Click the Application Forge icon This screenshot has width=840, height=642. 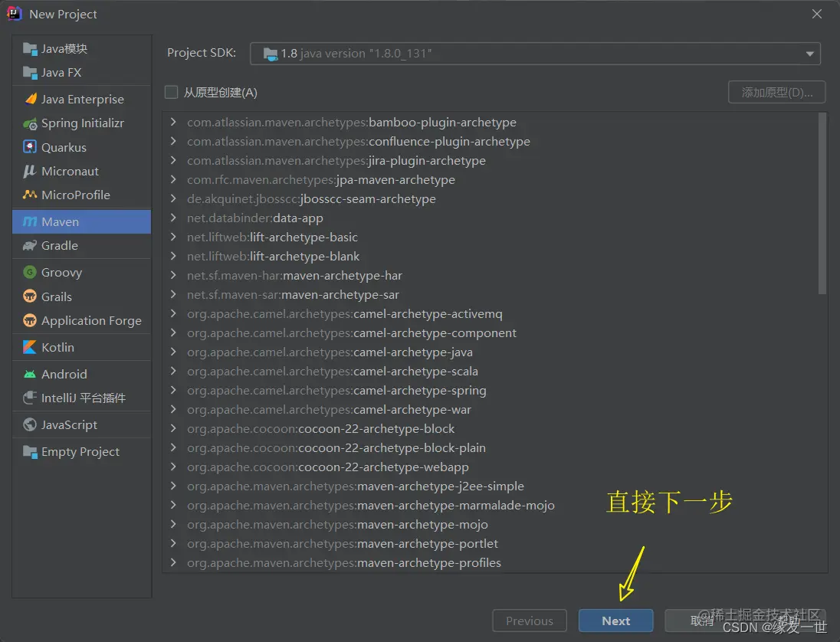(30, 320)
